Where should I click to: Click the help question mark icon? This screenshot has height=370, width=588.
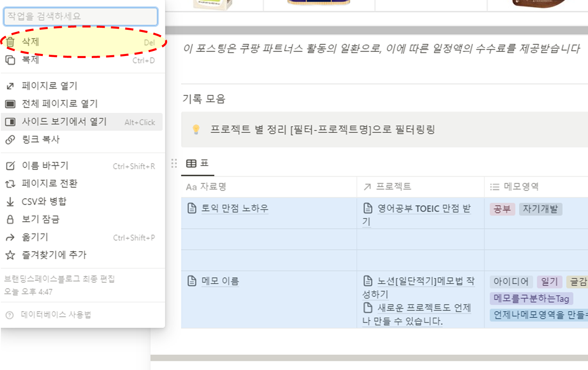pyautogui.click(x=10, y=315)
